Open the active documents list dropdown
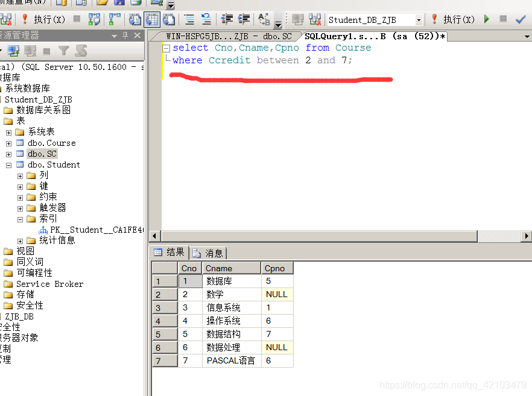 tap(527, 36)
